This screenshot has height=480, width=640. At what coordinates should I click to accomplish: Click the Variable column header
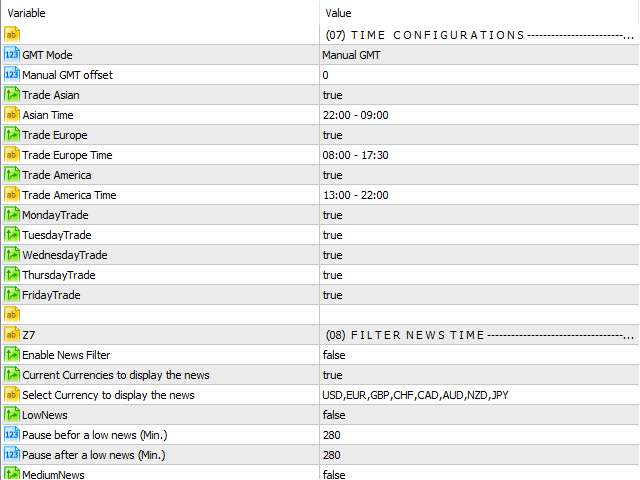[x=161, y=13]
